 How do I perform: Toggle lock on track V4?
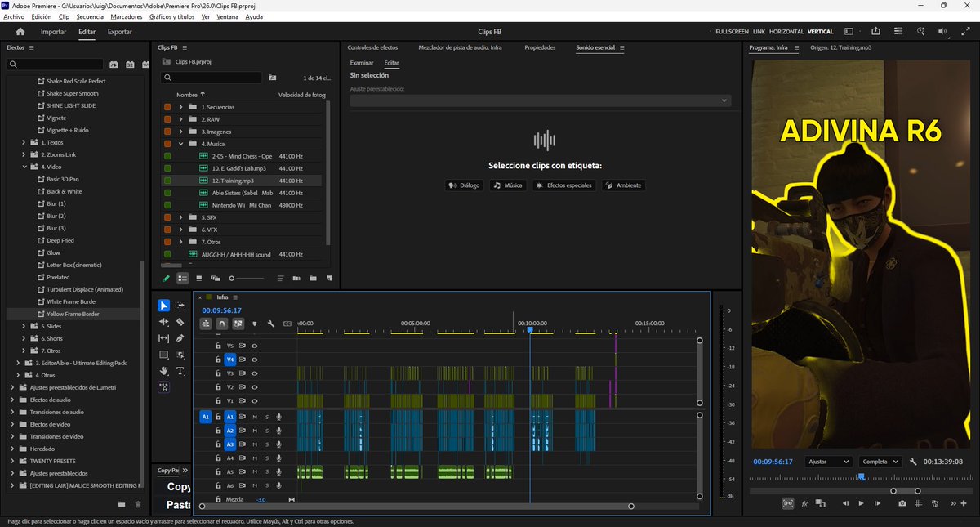point(218,359)
